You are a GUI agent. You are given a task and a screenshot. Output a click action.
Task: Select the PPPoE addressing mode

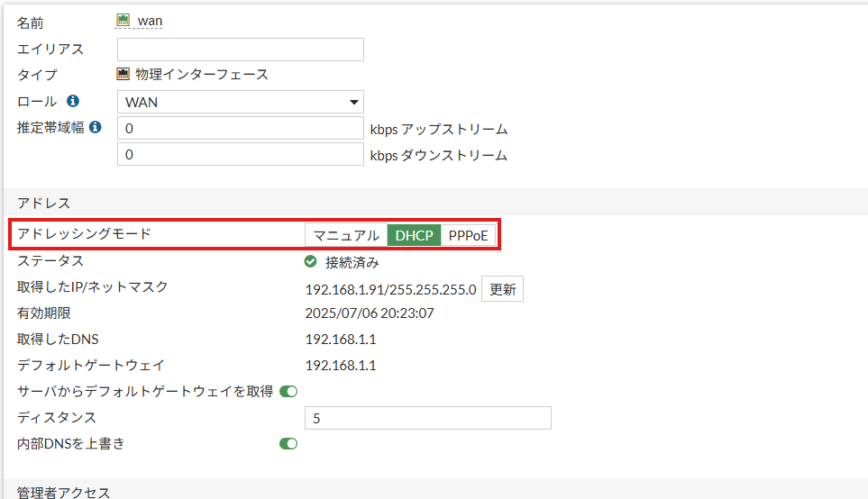point(468,235)
